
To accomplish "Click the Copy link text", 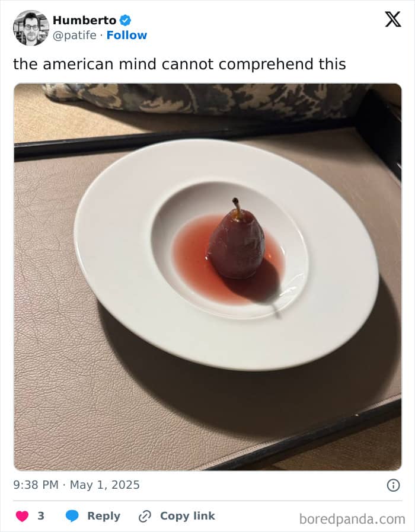I will (187, 516).
